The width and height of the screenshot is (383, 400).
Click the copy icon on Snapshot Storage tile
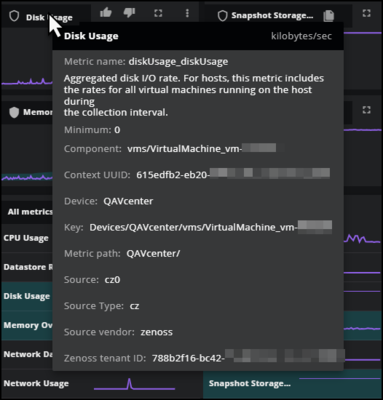(x=328, y=16)
